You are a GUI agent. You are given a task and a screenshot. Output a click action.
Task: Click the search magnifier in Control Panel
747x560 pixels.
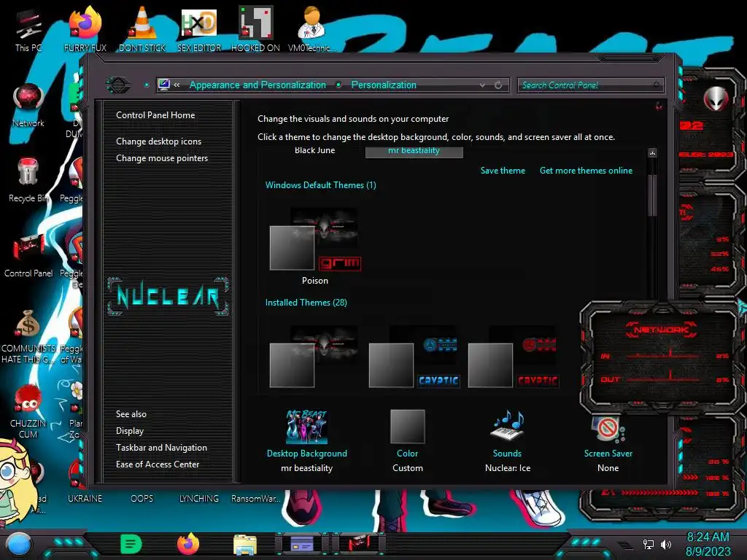click(x=657, y=85)
